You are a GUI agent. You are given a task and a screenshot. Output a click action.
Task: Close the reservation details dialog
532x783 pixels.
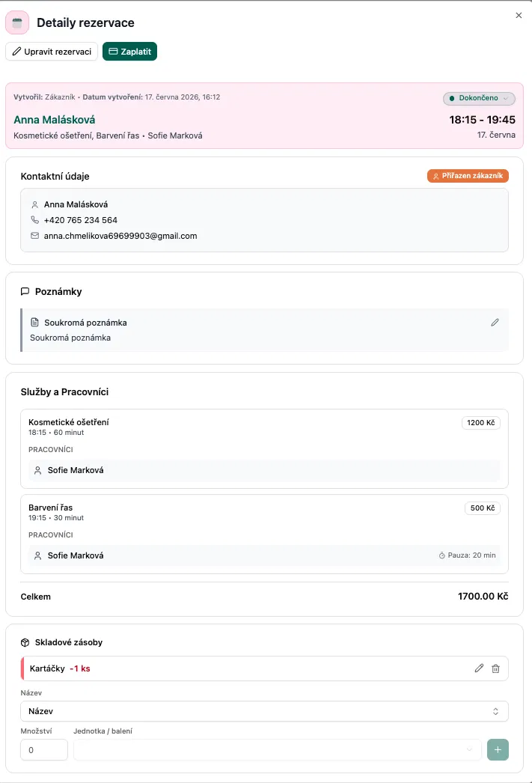pyautogui.click(x=519, y=16)
